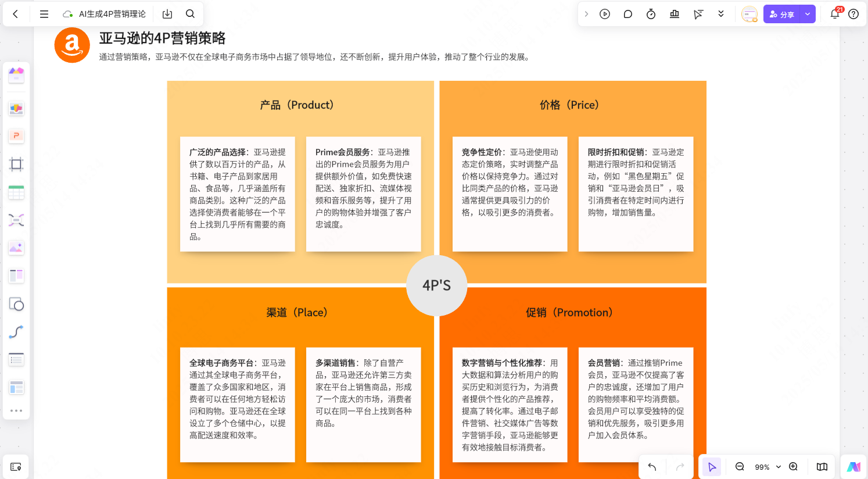The height and width of the screenshot is (479, 868).
Task: Zoom in with the plus magnifier
Action: pyautogui.click(x=793, y=467)
